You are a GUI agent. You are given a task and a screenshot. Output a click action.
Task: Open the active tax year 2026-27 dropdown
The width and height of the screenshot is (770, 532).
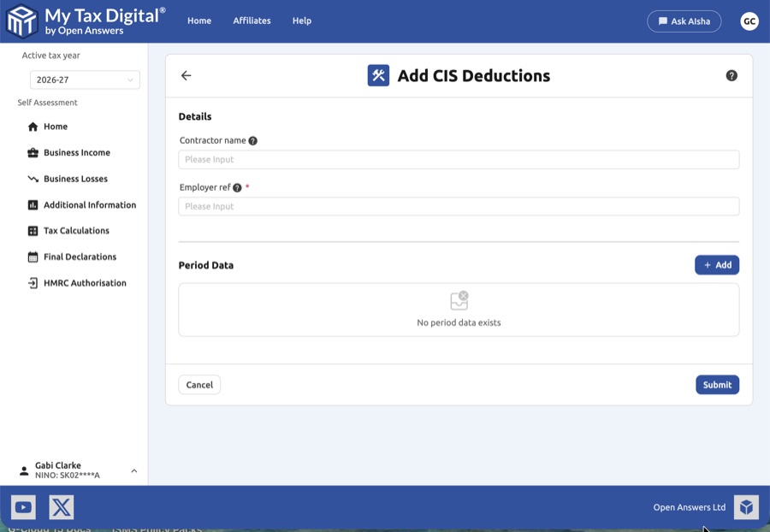click(x=85, y=80)
